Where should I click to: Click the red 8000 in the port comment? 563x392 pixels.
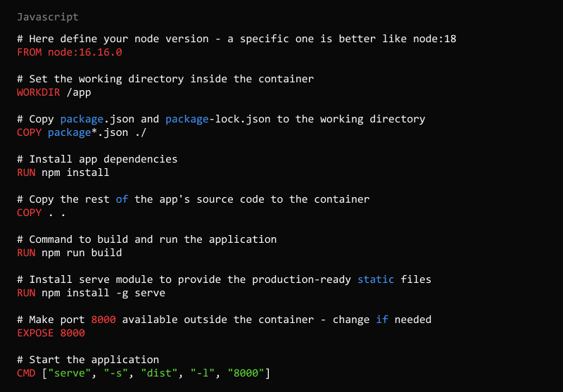(103, 320)
